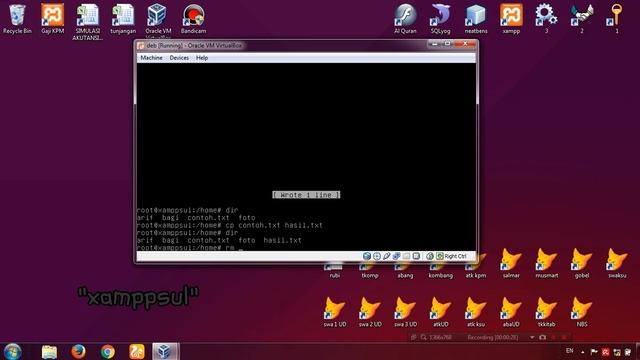Open the atk ksu desktop shortcut

[x=476, y=312]
